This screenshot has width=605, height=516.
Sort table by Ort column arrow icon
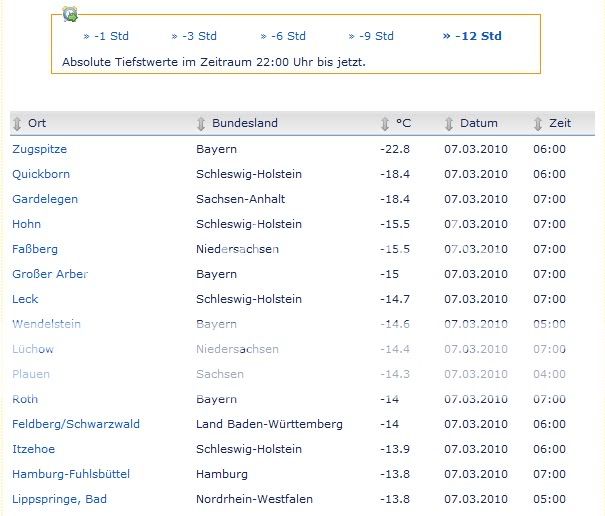click(x=17, y=124)
